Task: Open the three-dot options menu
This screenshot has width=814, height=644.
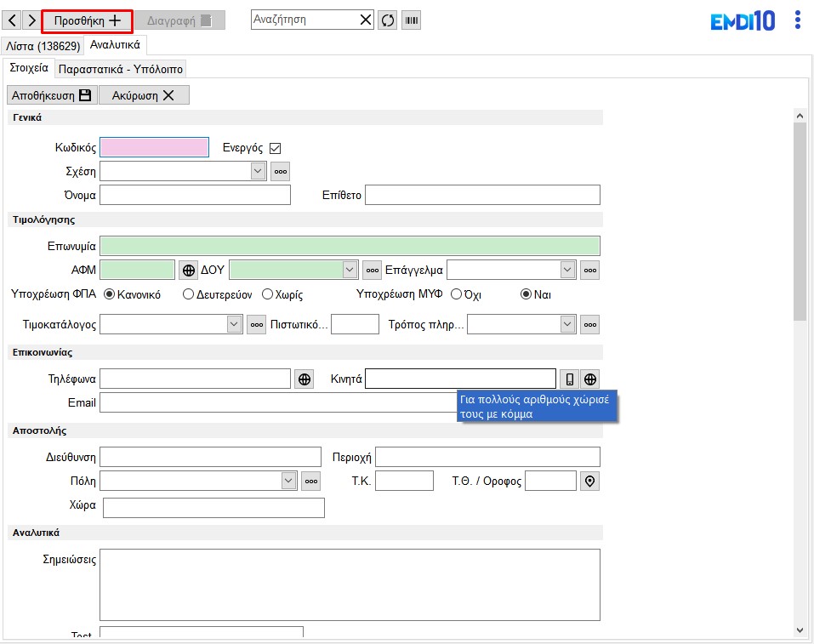Action: click(797, 20)
